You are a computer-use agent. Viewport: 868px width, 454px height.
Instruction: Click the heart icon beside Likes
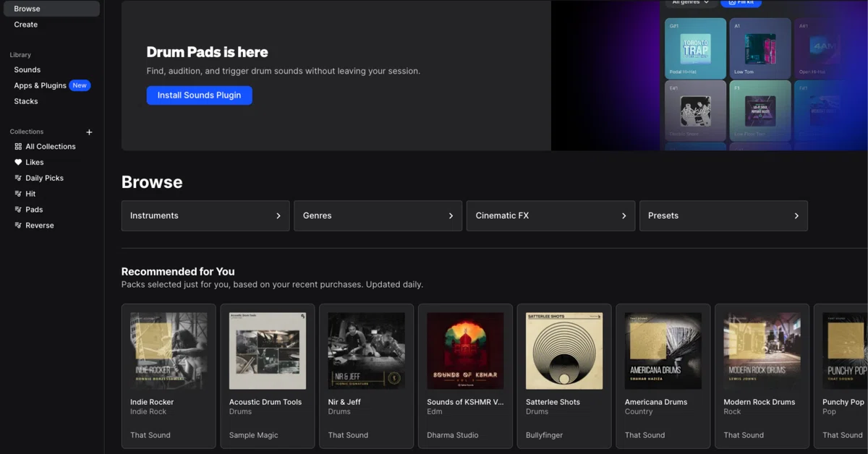(18, 163)
